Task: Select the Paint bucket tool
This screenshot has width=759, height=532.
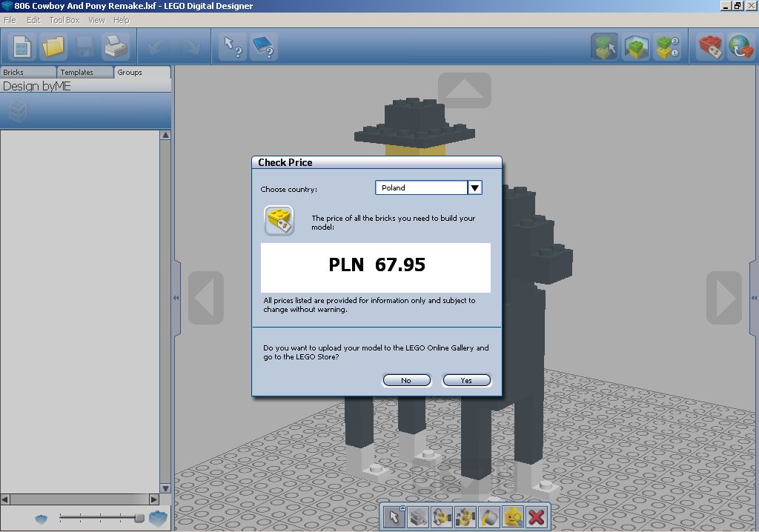Action: click(x=489, y=517)
